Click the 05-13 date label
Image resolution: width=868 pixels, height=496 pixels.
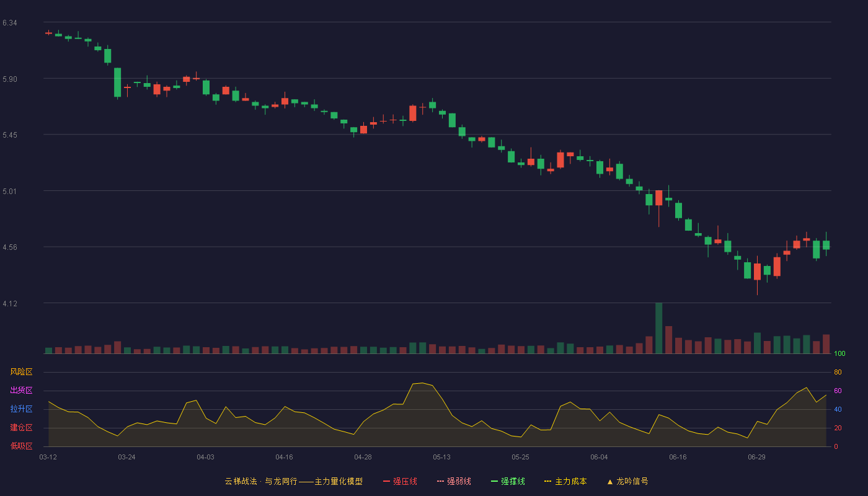pyautogui.click(x=441, y=457)
